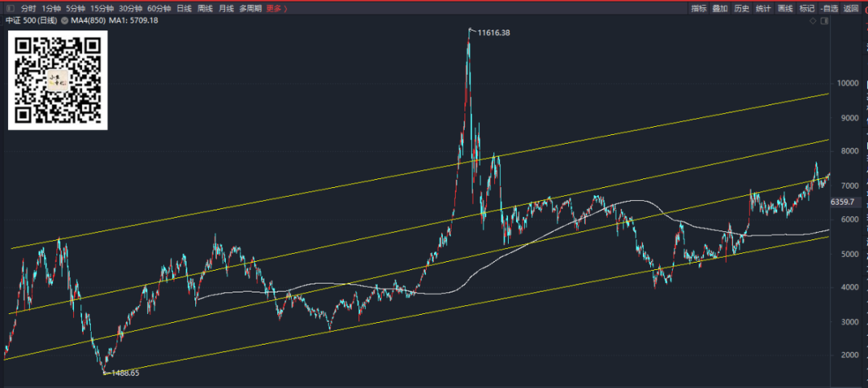The width and height of the screenshot is (868, 388).
Task: Toggle the left sidebar panel icon
Action: 9,8
